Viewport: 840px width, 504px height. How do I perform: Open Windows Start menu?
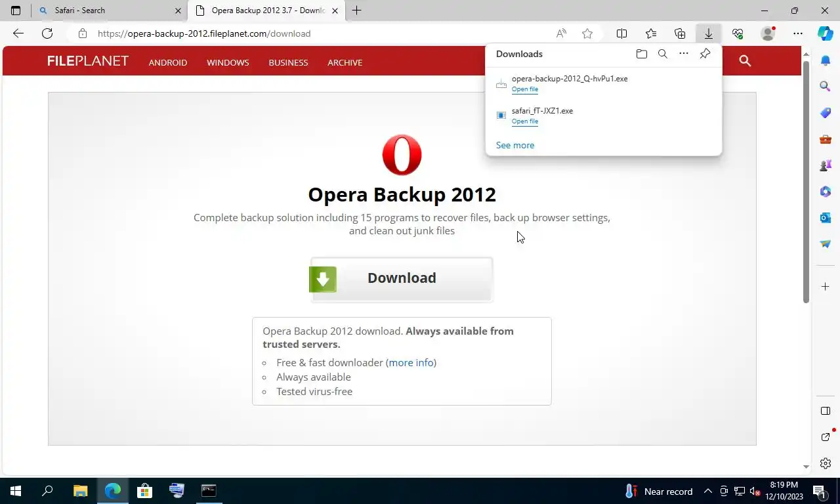[16, 491]
